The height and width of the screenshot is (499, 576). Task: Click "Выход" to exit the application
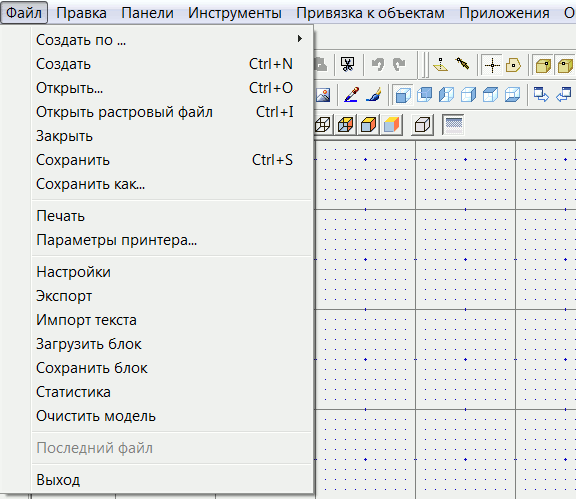(x=172, y=480)
